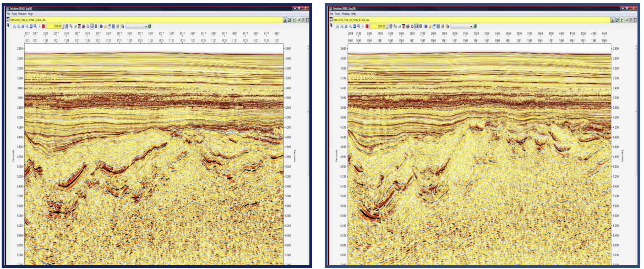Click spinner arrows beside 1500.00 in left toolbar
The image size is (644, 269).
tap(63, 26)
